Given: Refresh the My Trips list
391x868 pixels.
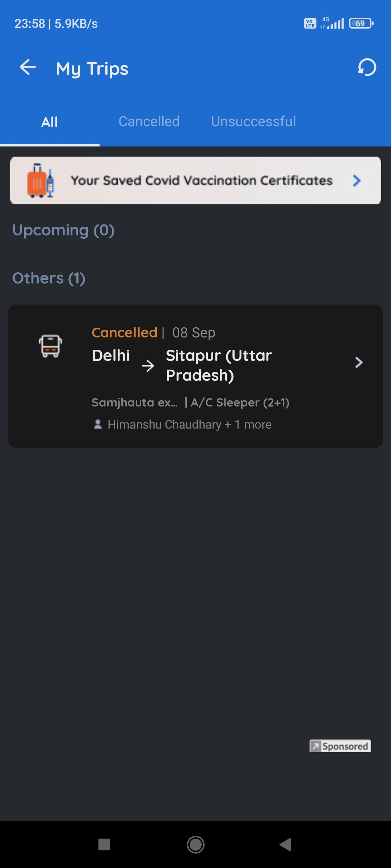Looking at the screenshot, I should pyautogui.click(x=367, y=68).
